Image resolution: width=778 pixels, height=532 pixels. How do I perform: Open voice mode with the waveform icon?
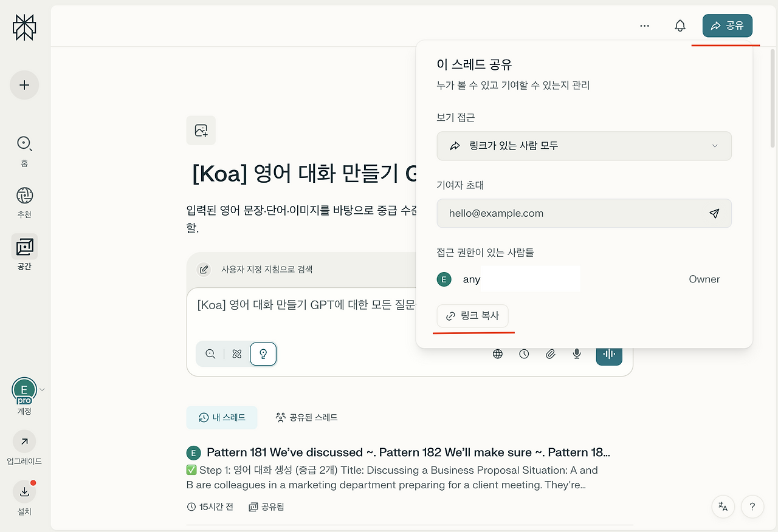point(609,353)
